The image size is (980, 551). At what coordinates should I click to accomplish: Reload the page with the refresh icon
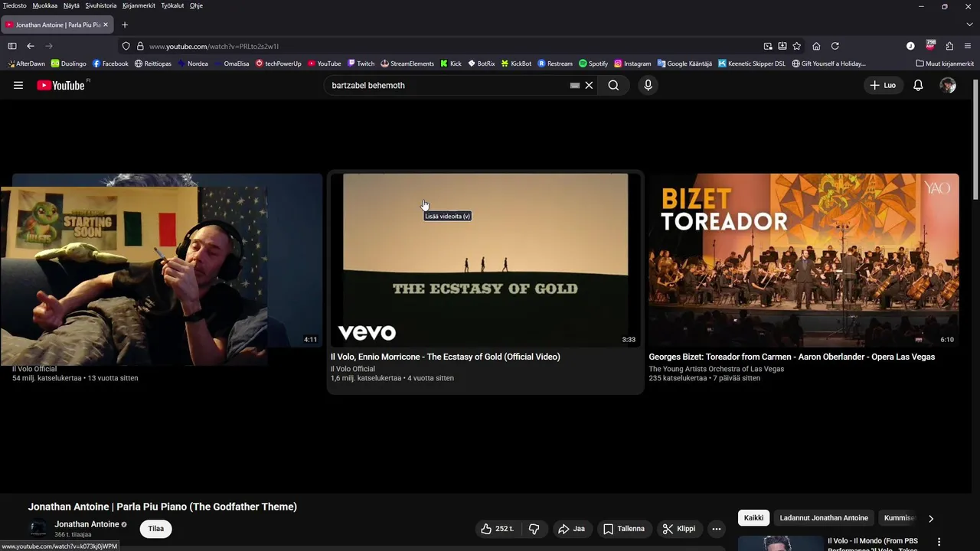point(835,46)
